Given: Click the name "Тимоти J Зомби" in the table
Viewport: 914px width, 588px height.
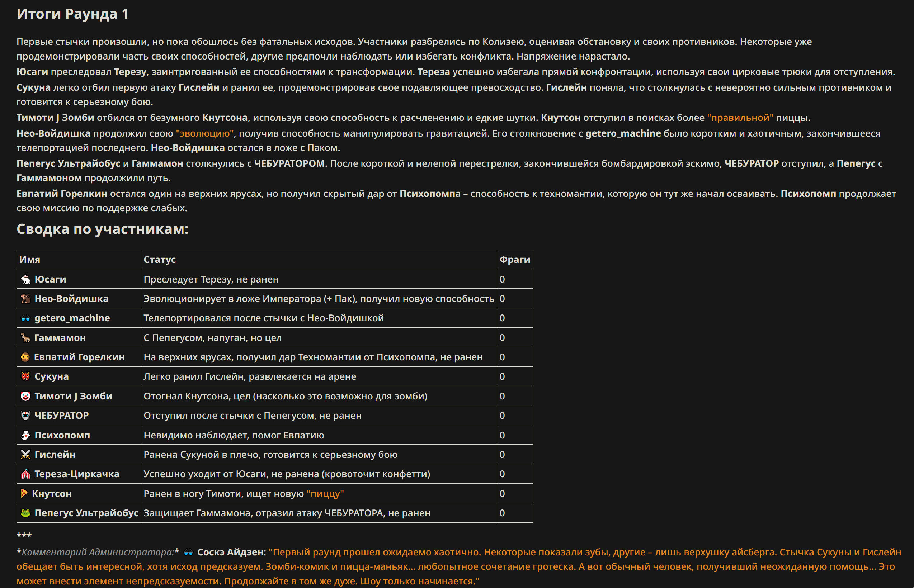Looking at the screenshot, I should [73, 396].
